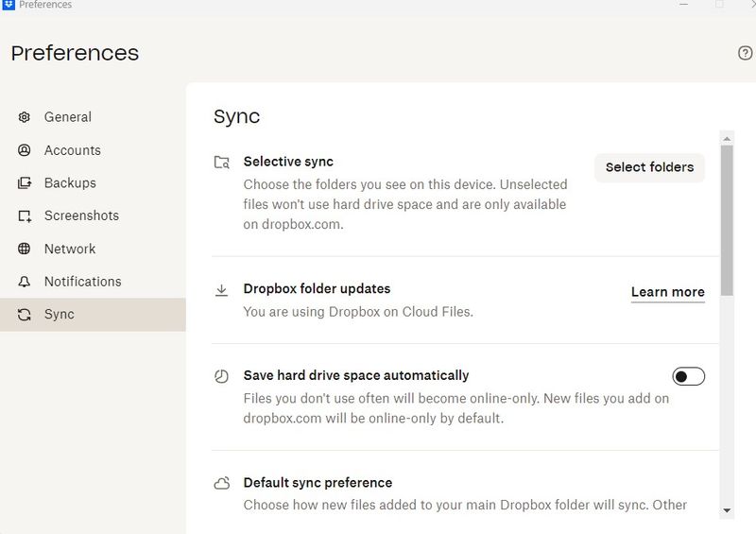Click the scrollbar down arrow

pos(727,510)
